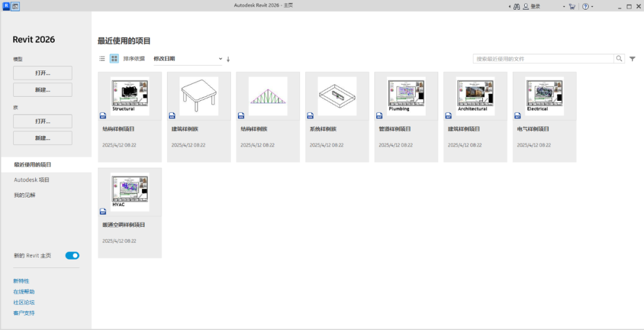Expand the 修改日期 sort dropdown

(x=188, y=59)
